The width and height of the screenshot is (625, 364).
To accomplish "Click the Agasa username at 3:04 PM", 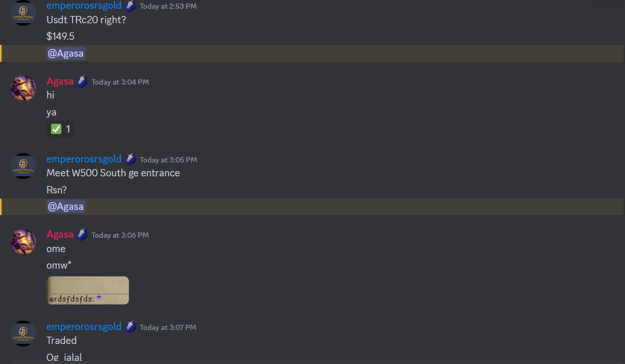I will [x=60, y=81].
